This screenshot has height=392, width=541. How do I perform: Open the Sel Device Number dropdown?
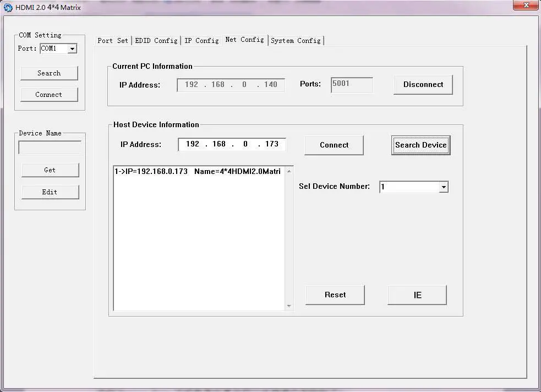pyautogui.click(x=443, y=187)
